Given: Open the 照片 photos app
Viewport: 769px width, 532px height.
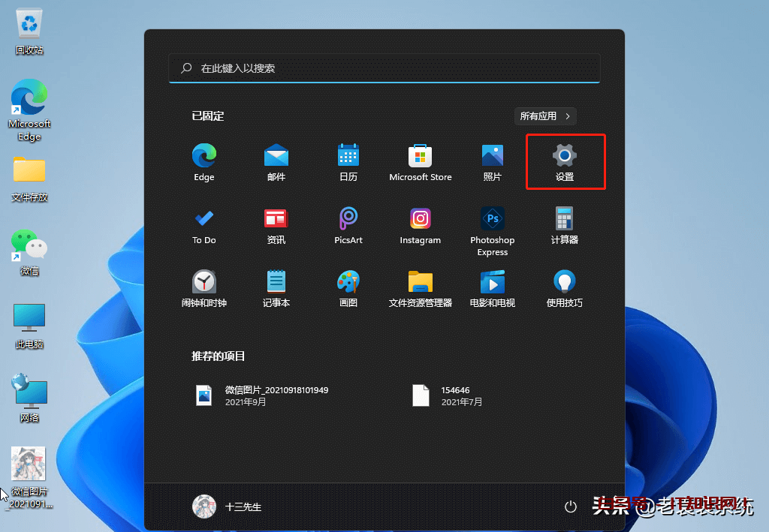Looking at the screenshot, I should (493, 163).
